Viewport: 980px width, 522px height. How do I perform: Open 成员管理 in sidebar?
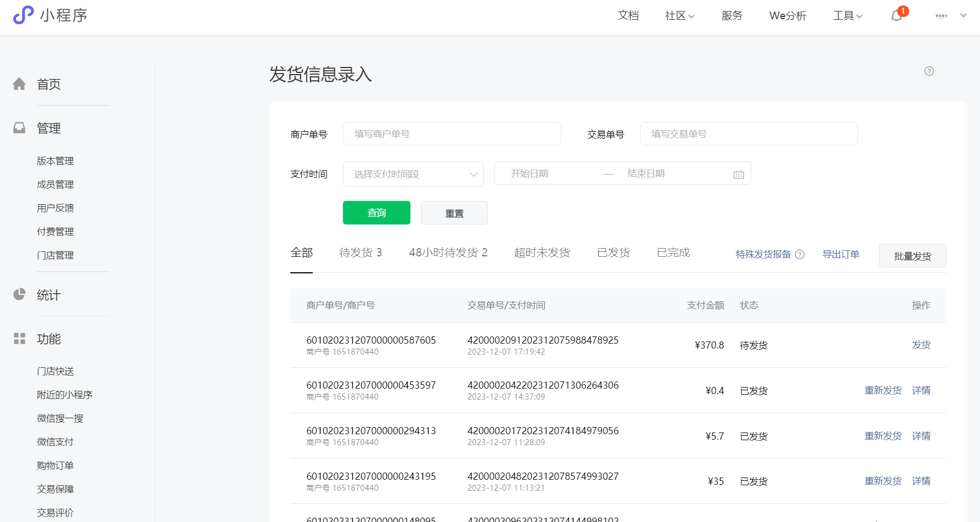(x=55, y=184)
